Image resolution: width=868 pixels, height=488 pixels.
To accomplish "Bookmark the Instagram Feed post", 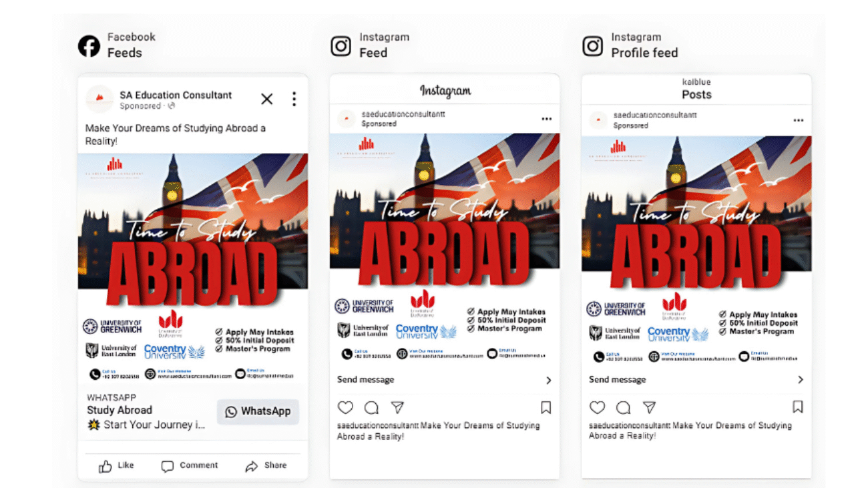I will pos(546,407).
